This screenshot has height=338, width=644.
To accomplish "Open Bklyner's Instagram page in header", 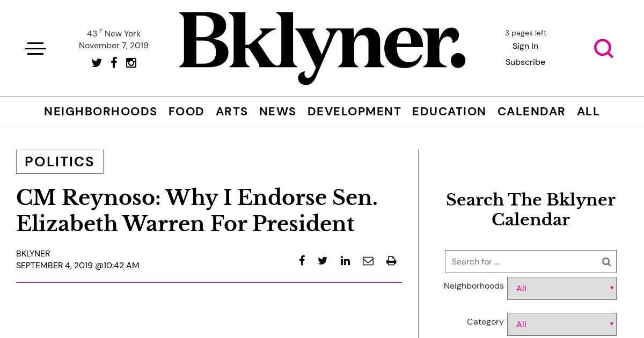I will click(131, 63).
